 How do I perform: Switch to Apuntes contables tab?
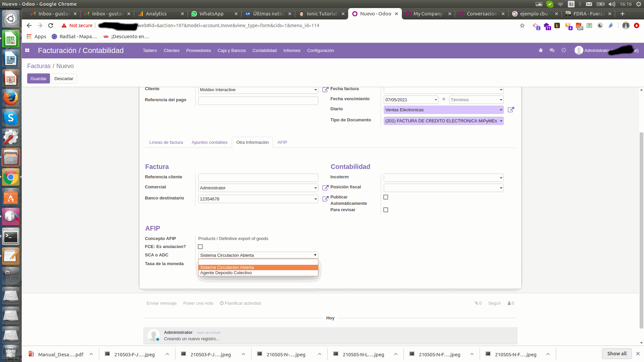(209, 142)
